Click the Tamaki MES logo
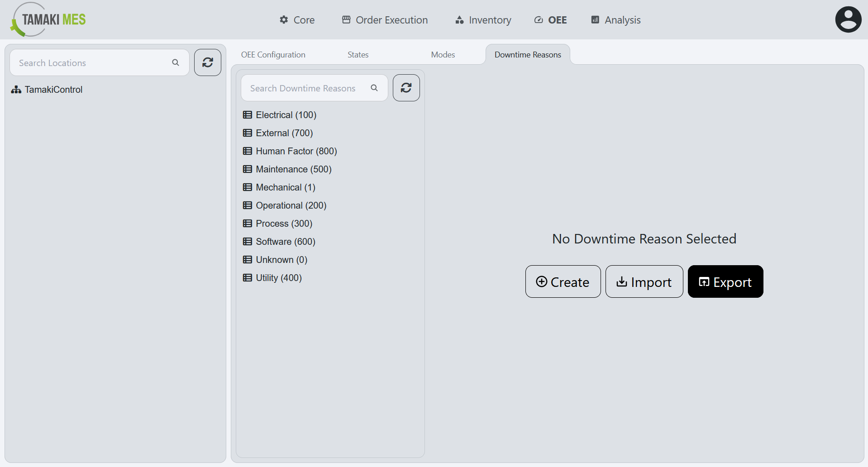The height and width of the screenshot is (467, 868). (47, 19)
